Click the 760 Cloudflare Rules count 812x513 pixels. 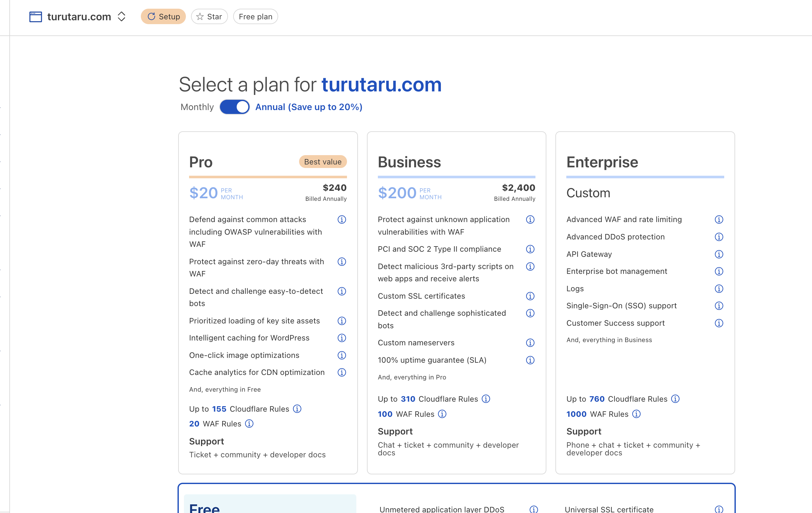coord(597,399)
